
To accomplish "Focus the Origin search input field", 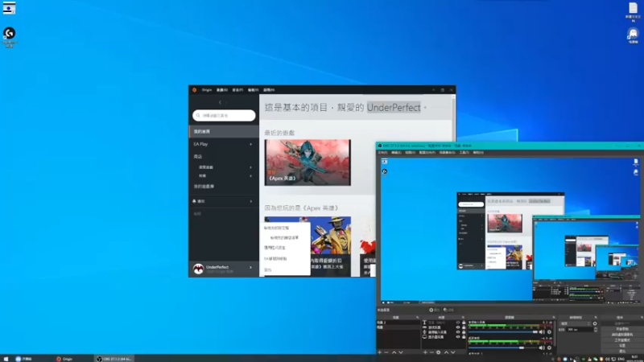I will pos(224,115).
